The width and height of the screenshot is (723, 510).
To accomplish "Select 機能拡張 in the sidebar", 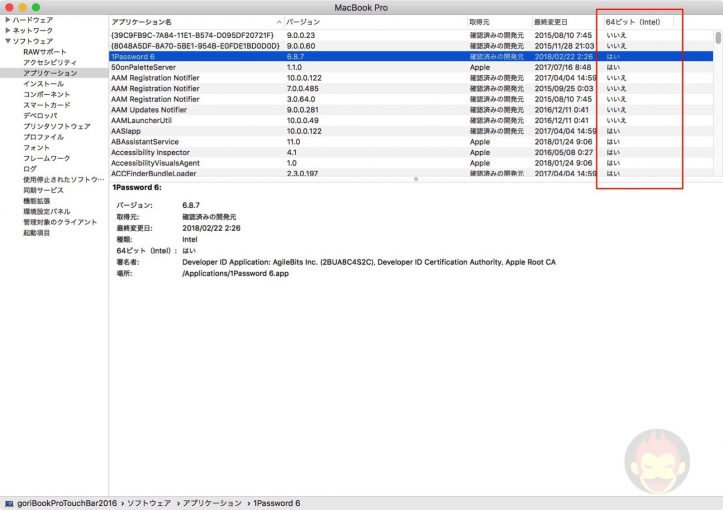I will pos(36,201).
